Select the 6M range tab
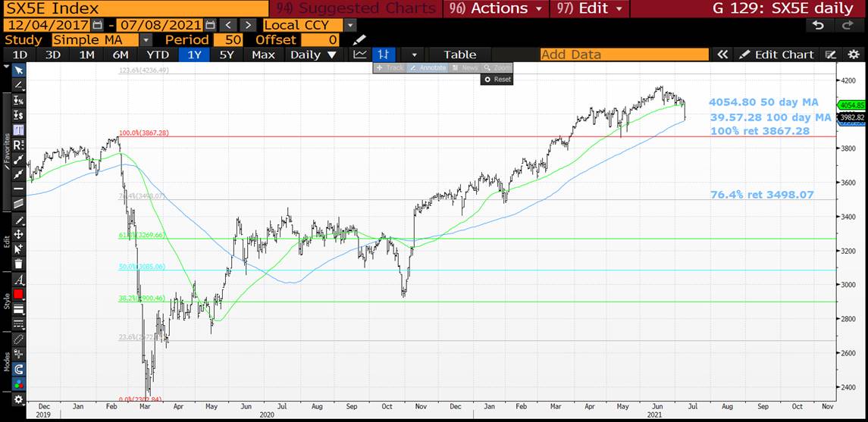Viewport: 868px width, 422px height. [120, 55]
